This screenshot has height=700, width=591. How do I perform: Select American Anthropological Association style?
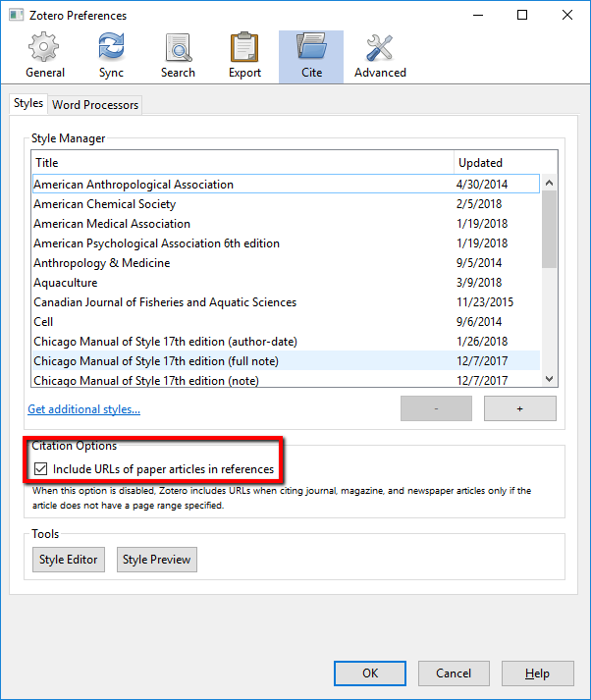pos(286,184)
